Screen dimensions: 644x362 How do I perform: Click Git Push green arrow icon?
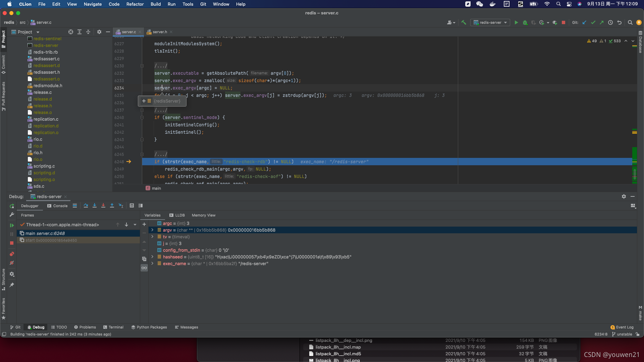[602, 22]
